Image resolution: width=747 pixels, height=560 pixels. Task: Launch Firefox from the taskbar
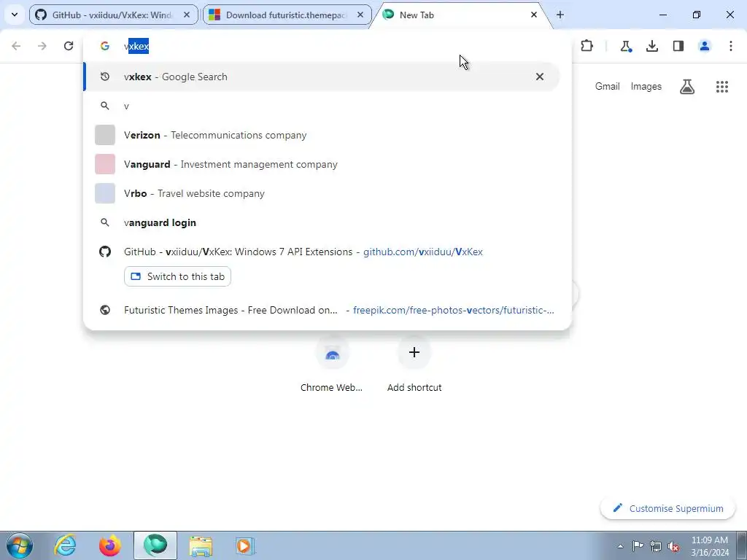point(110,545)
